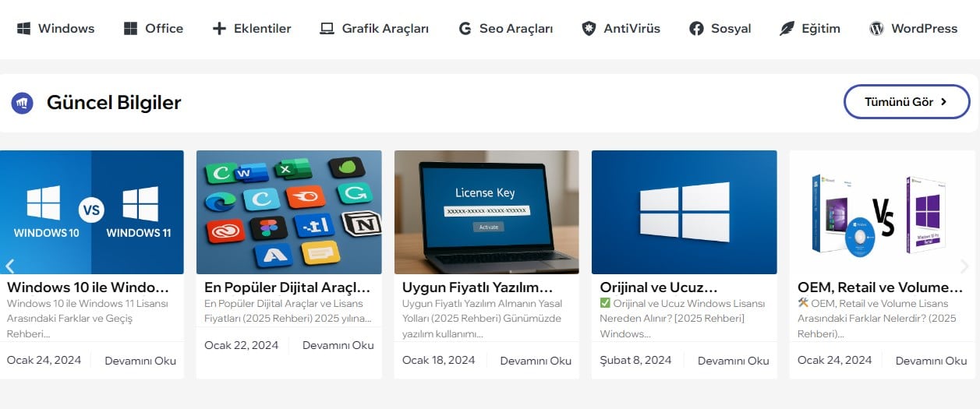
Task: Open the blue Windows logo thumbnail
Action: pyautogui.click(x=685, y=212)
